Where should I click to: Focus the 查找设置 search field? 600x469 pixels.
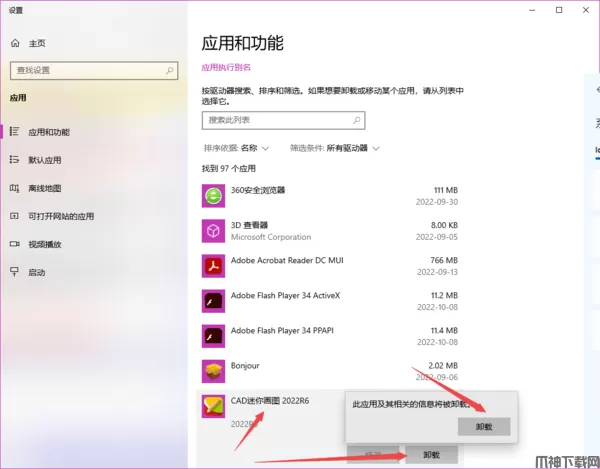click(x=94, y=70)
